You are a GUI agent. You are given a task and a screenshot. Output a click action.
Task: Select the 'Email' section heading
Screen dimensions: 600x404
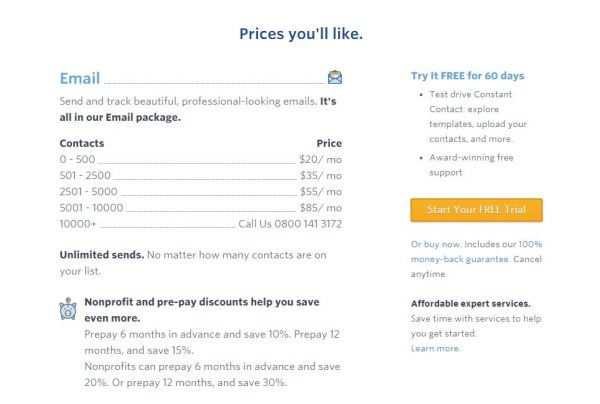[x=80, y=78]
